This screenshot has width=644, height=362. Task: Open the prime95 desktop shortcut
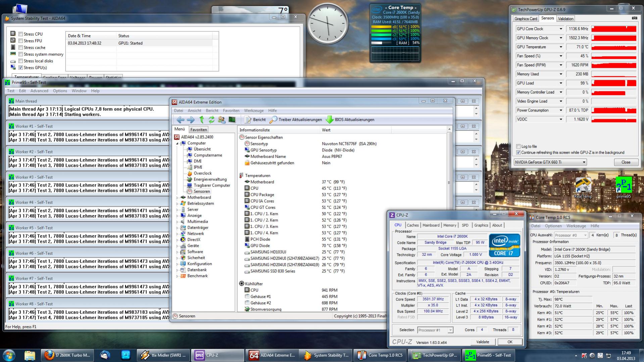click(624, 188)
